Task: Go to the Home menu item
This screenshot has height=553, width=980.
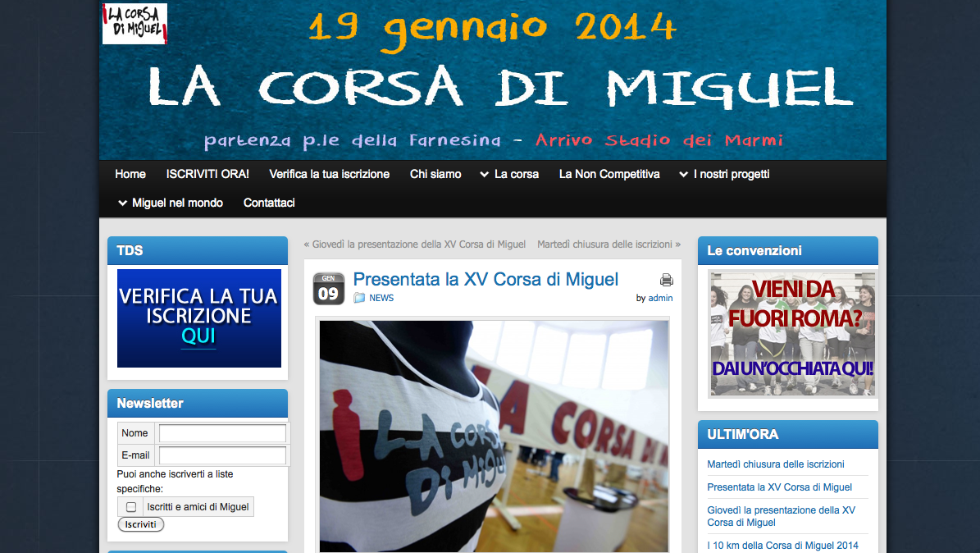Action: [130, 174]
